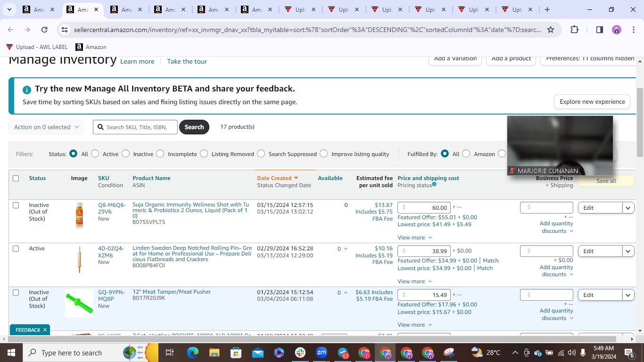Open the Edit dropdown arrow for Meat Tamper row

point(628,295)
